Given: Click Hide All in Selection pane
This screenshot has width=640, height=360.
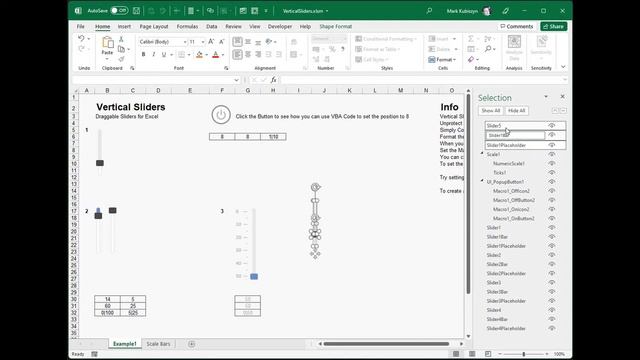Looking at the screenshot, I should click(516, 111).
